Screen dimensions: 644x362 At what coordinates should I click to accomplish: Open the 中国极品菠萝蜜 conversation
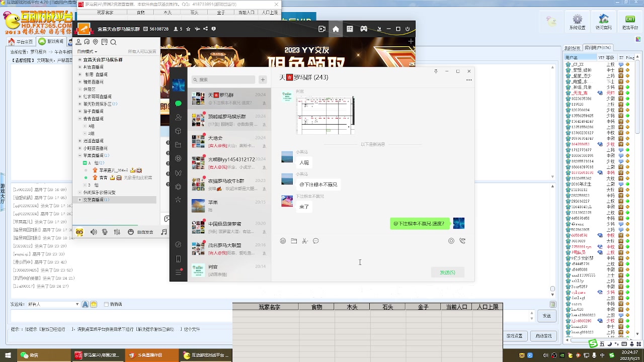tap(229, 227)
